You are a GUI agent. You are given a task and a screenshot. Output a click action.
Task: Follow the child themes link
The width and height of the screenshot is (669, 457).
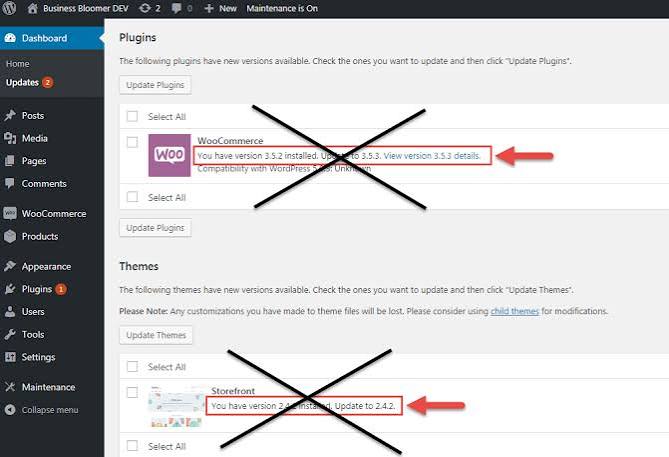click(515, 311)
